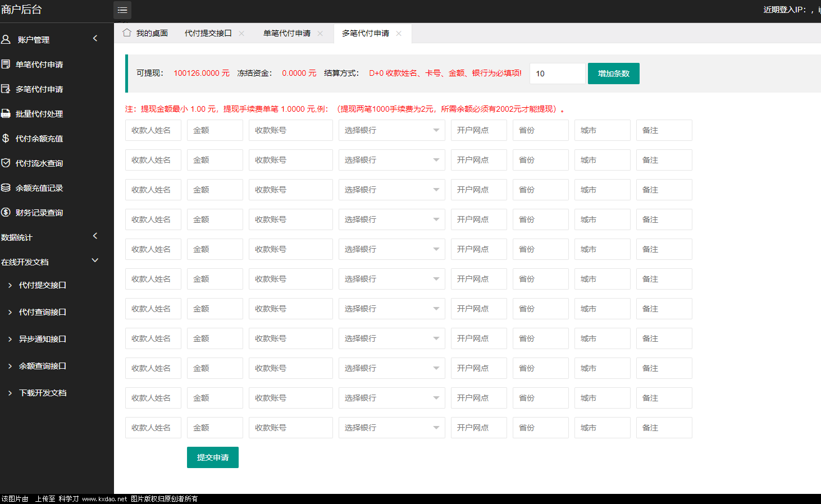Click the dollar icon beside 代付余额充值
821x504 pixels.
point(6,138)
